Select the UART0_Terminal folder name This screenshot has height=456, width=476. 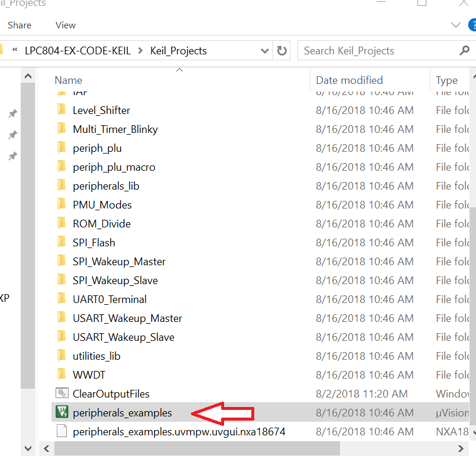[x=109, y=299]
